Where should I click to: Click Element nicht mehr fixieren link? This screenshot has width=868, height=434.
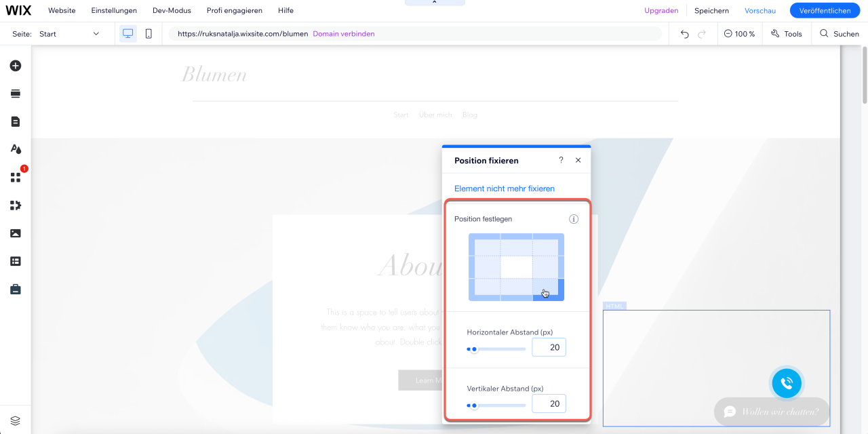pos(505,189)
